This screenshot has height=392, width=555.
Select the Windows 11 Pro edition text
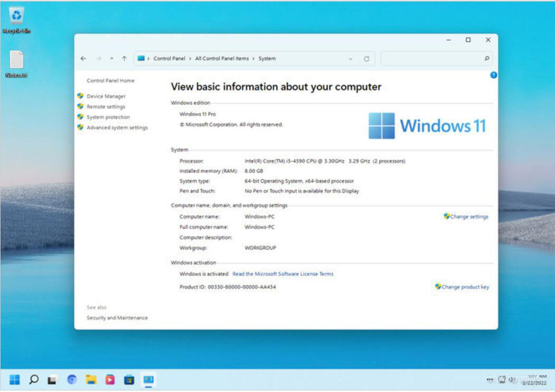(197, 114)
